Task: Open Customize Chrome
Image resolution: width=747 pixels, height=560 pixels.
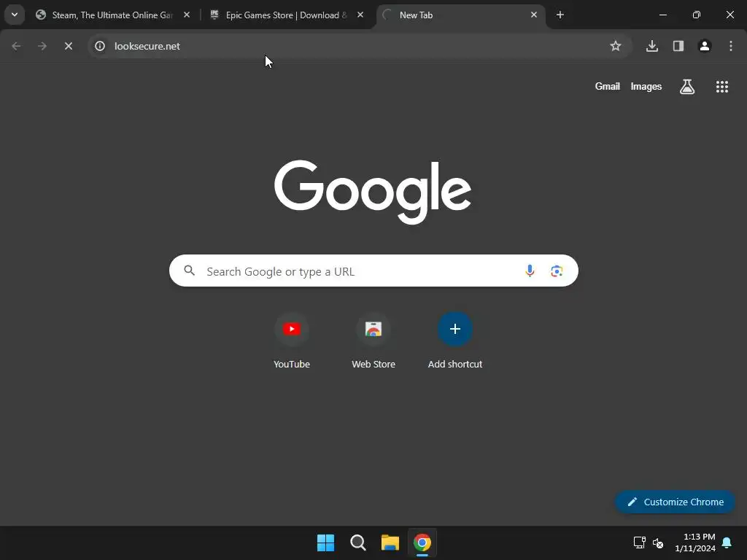Action: [x=675, y=502]
